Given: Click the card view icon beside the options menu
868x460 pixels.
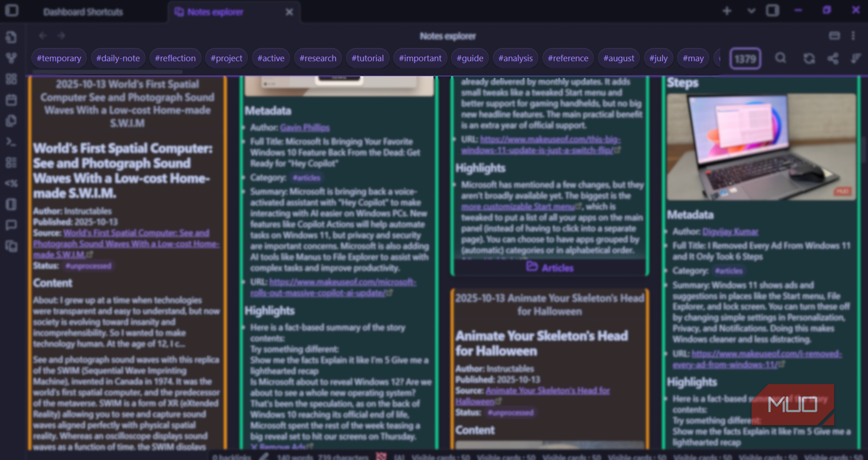Looking at the screenshot, I should [834, 36].
